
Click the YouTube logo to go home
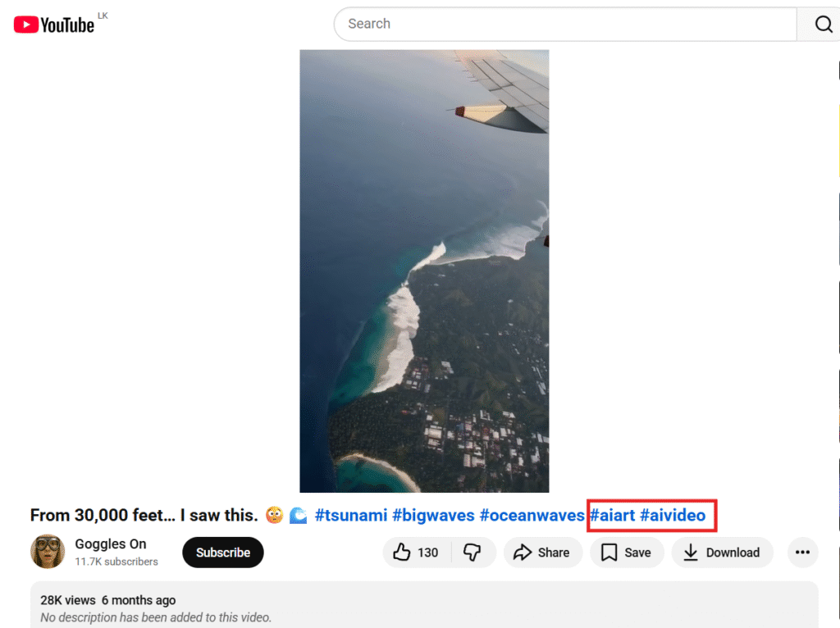(54, 25)
